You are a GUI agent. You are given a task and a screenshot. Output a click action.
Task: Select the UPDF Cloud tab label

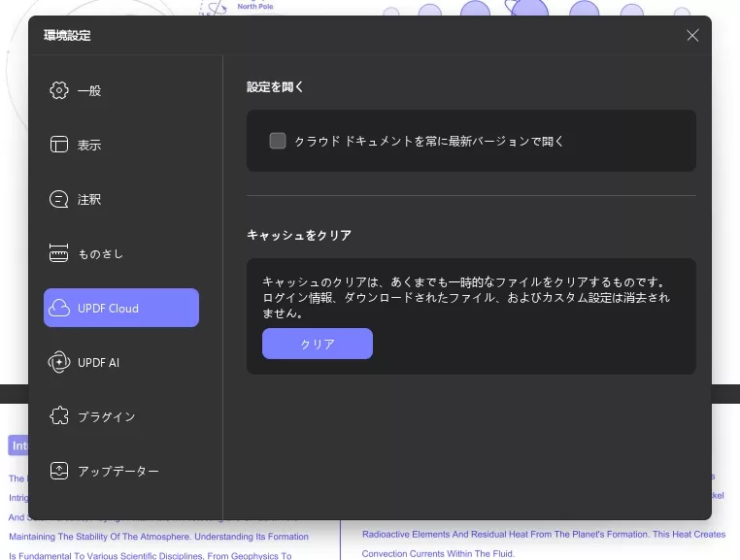(x=108, y=309)
